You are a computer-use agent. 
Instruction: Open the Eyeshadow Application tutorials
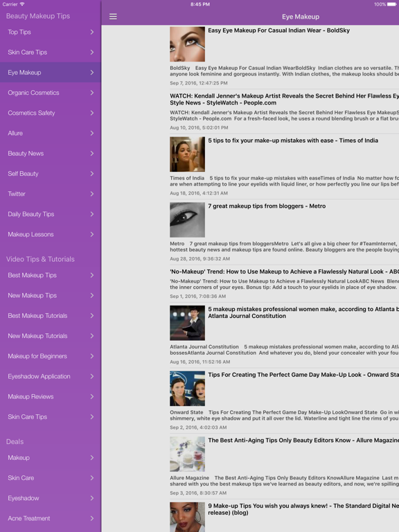click(x=51, y=376)
